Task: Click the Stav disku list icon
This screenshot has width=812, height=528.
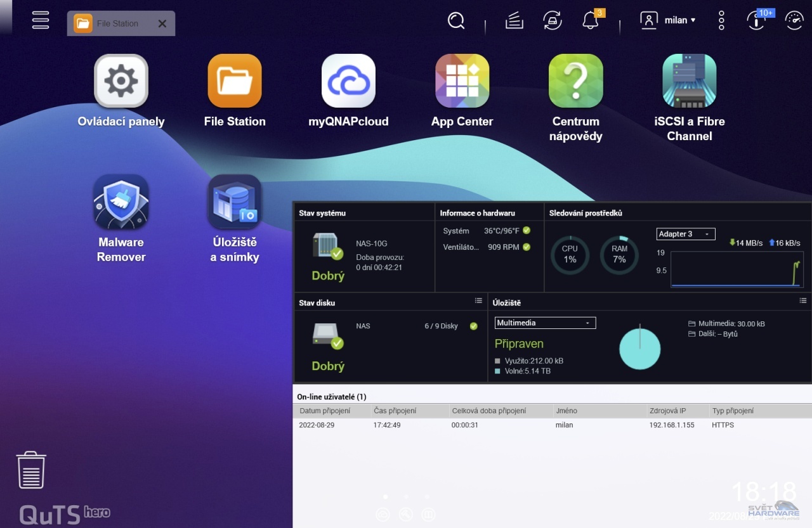Action: click(x=478, y=301)
